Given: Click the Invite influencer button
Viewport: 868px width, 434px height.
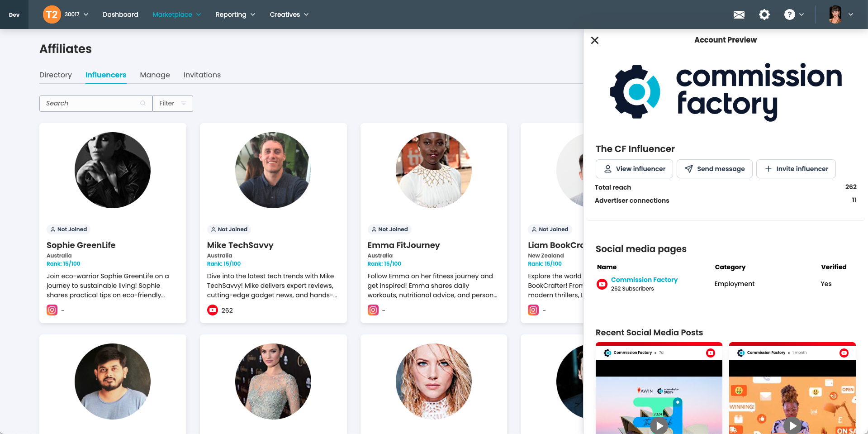Looking at the screenshot, I should (x=796, y=169).
